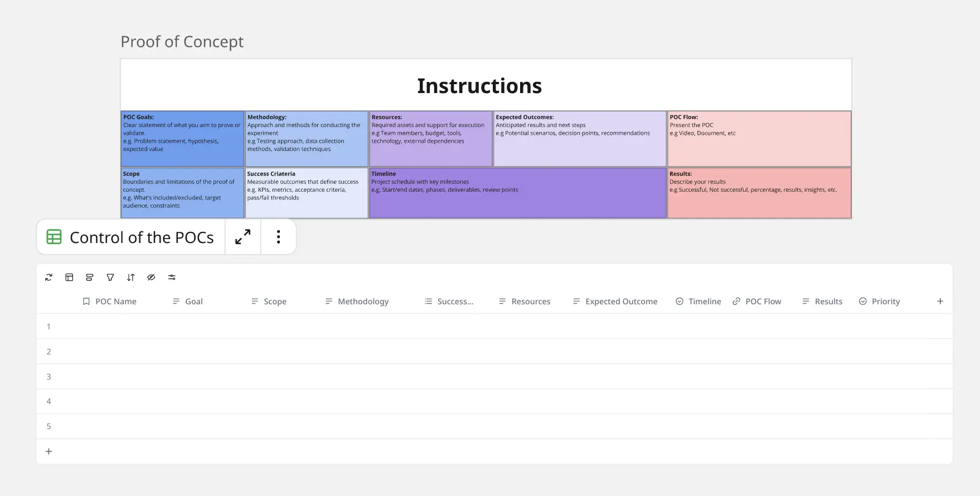This screenshot has width=980, height=496.
Task: Select the POC Name column header
Action: (115, 302)
